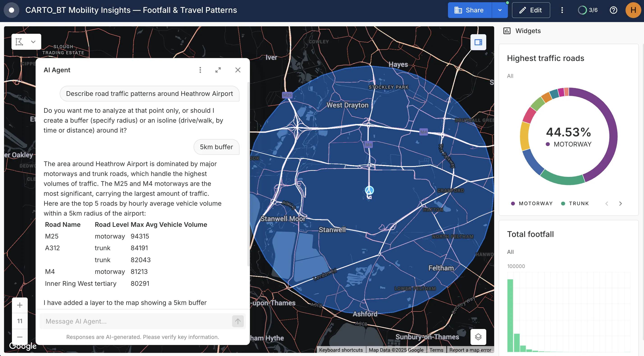The height and width of the screenshot is (356, 644).
Task: Click the Edit button in the header
Action: [x=531, y=10]
